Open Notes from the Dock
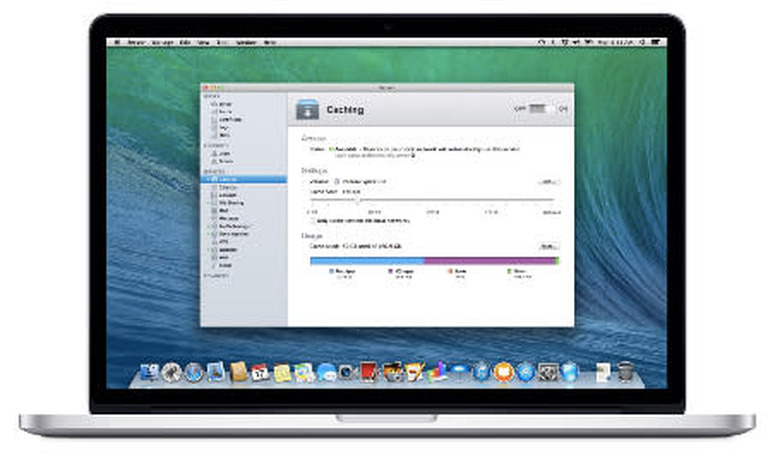780x459 pixels. 282,373
